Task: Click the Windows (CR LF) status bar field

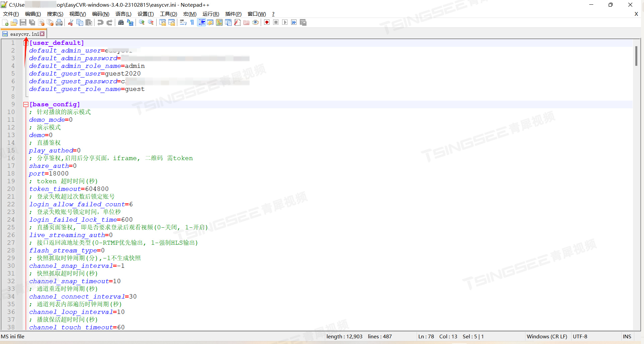Action: [547, 336]
